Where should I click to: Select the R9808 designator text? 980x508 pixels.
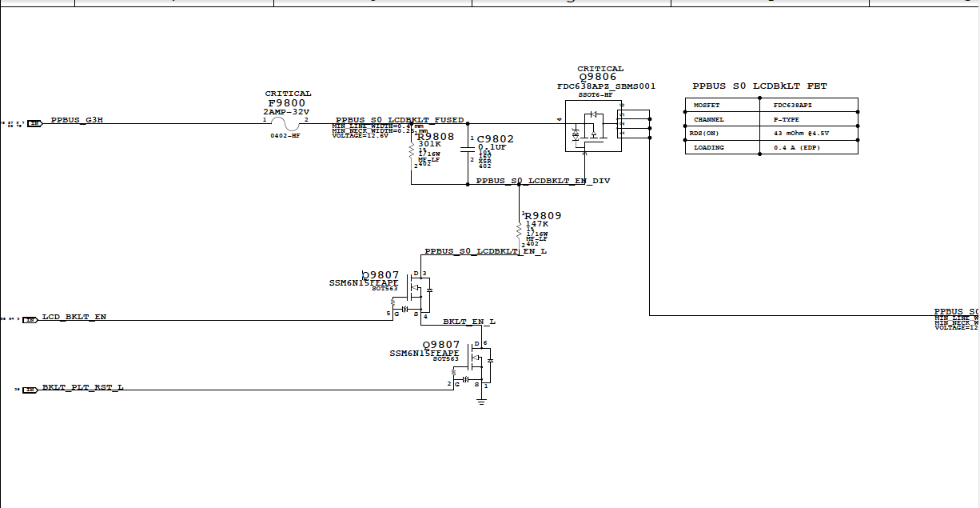pyautogui.click(x=436, y=137)
